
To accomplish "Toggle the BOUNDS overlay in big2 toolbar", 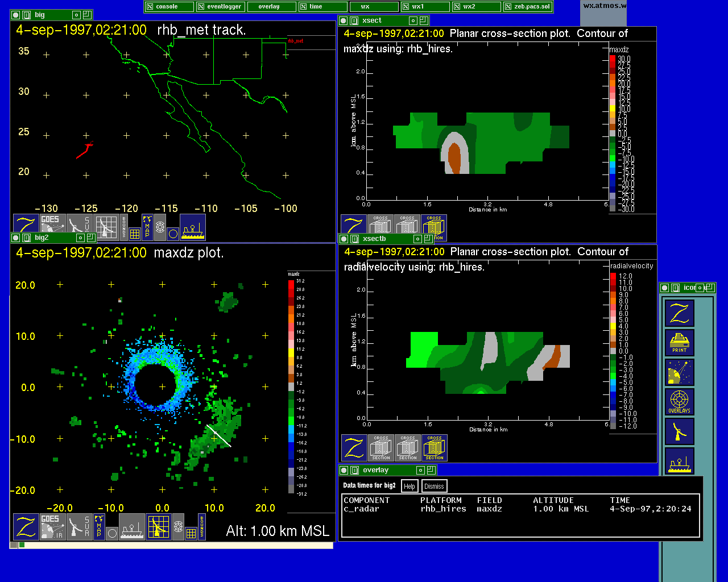I will 202,527.
